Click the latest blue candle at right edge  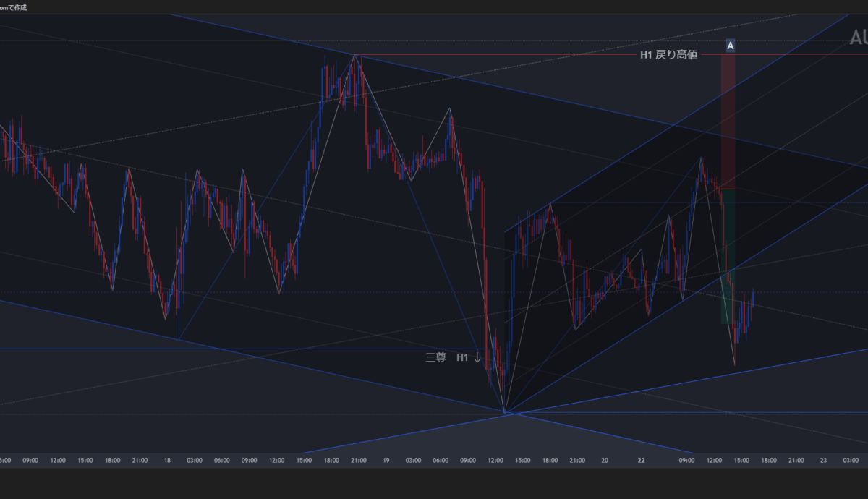click(753, 298)
